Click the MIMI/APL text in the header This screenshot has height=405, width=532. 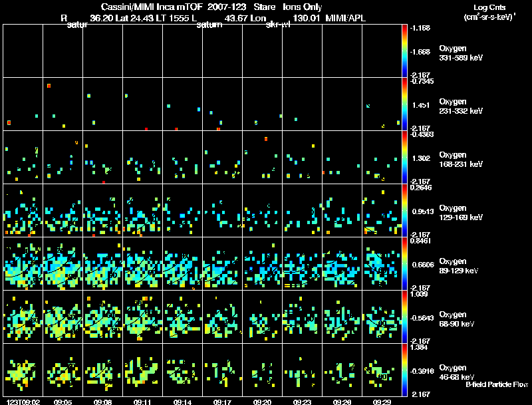pos(345,18)
